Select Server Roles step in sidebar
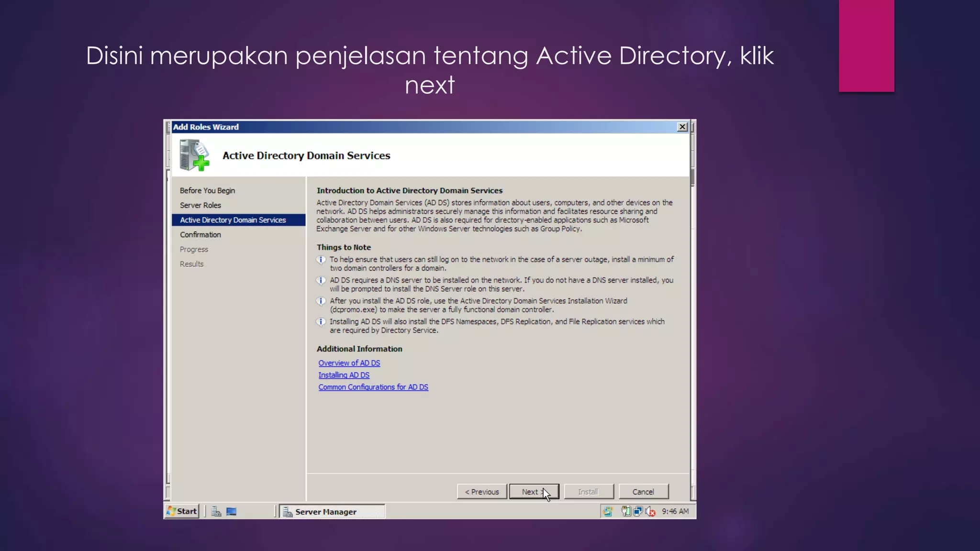The height and width of the screenshot is (551, 980). coord(200,205)
